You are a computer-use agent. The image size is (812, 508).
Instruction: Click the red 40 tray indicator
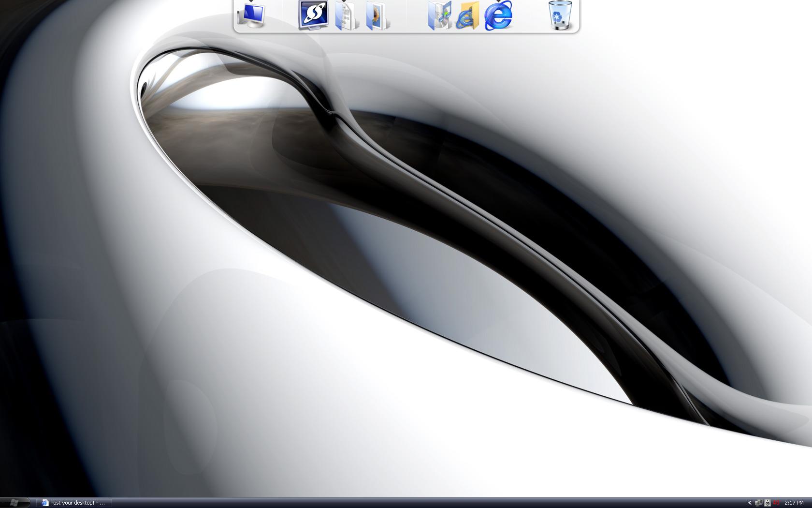click(776, 503)
